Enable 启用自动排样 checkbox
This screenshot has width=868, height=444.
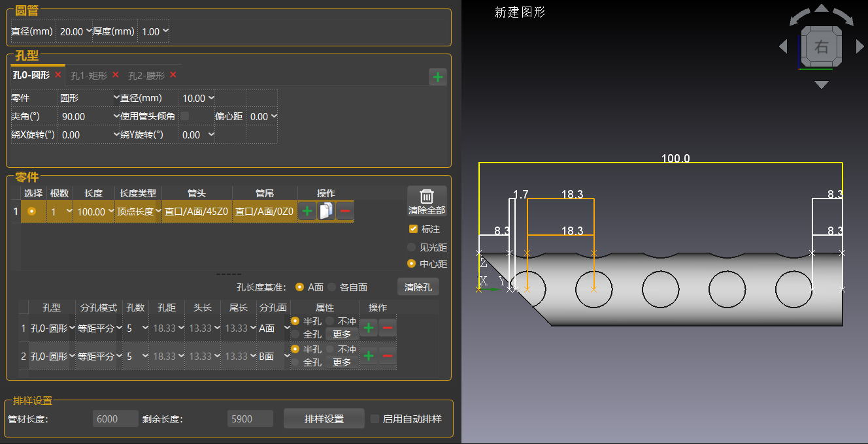pos(375,419)
